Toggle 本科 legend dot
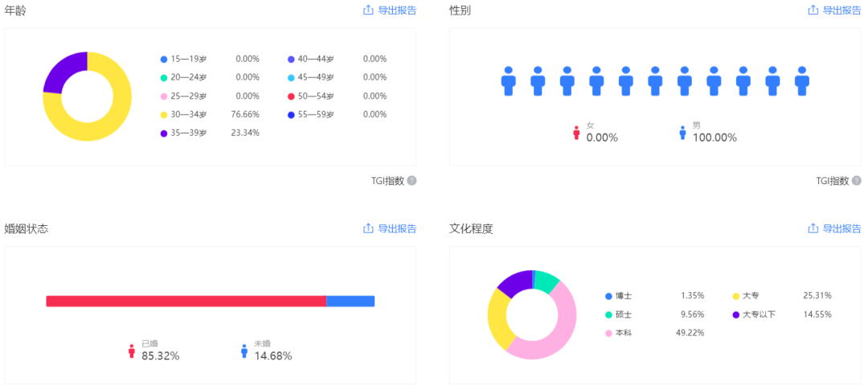Image resolution: width=868 pixels, height=390 pixels. click(608, 334)
